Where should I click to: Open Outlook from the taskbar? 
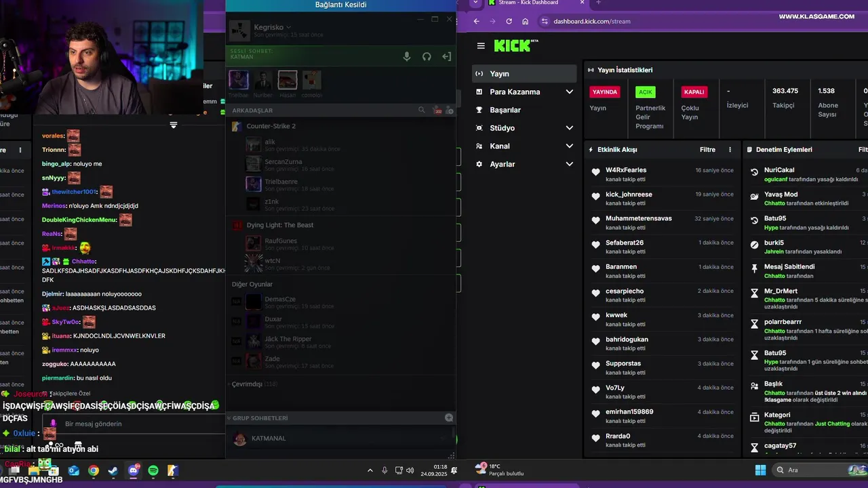(74, 470)
